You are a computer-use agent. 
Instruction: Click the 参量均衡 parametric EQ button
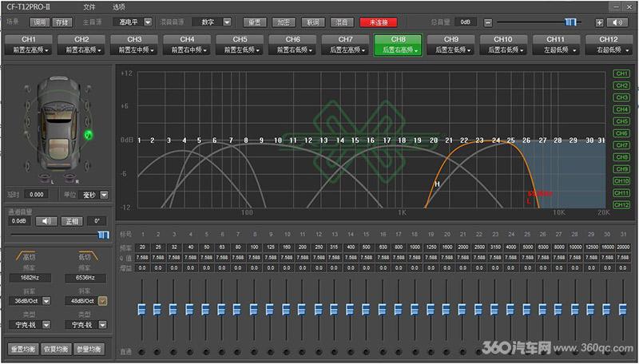click(89, 349)
